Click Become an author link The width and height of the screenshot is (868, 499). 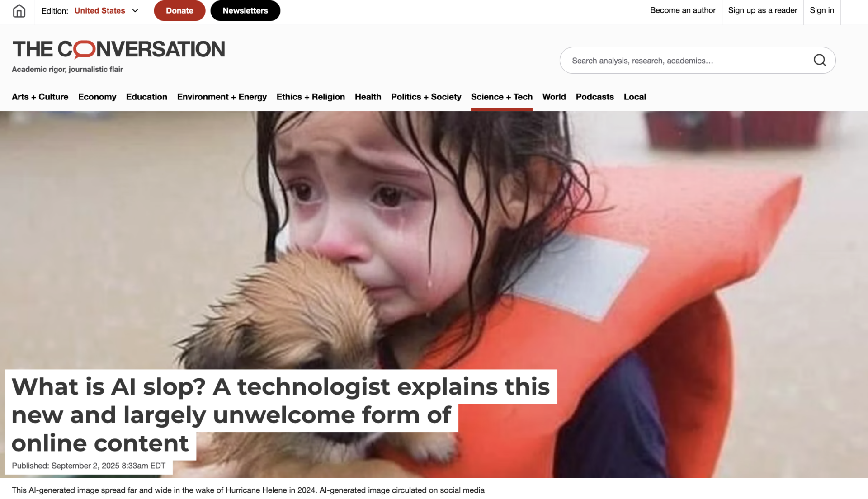(683, 10)
